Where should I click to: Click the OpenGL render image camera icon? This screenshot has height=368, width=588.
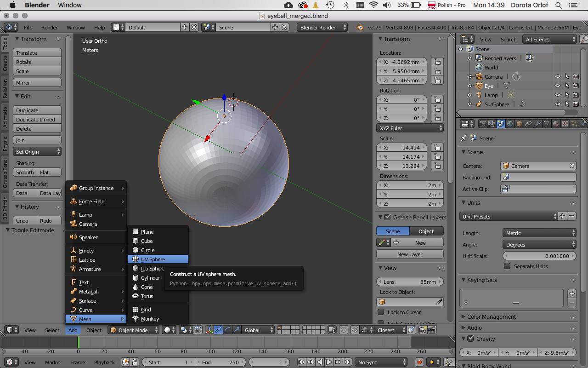422,330
